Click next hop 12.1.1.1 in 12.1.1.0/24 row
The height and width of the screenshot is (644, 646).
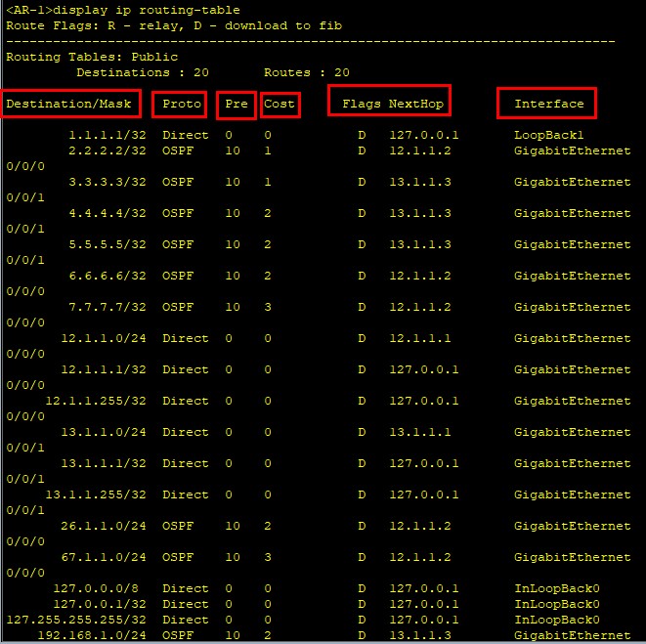[420, 339]
